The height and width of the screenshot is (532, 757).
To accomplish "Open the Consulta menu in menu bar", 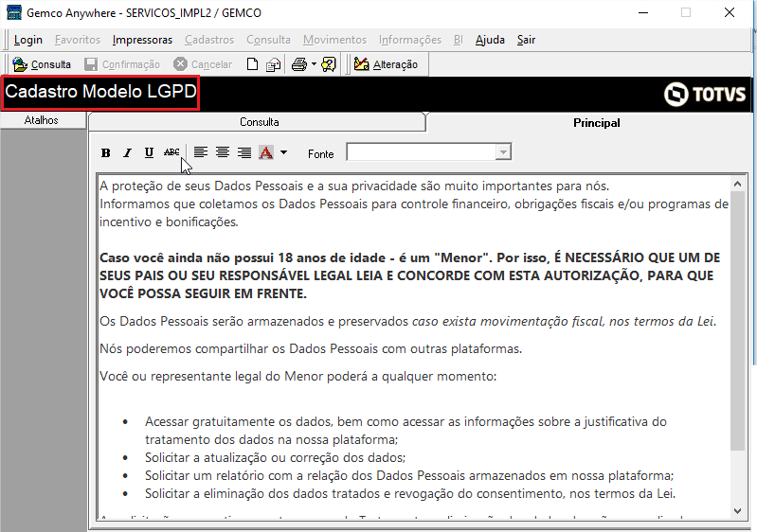I will tap(268, 40).
